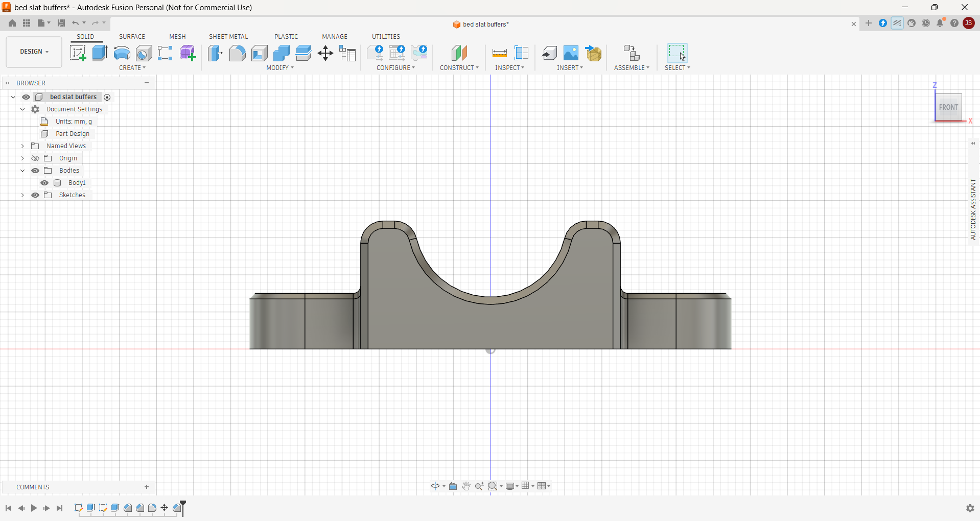Activate the Pan hand tool
This screenshot has width=980, height=521.
pos(466,486)
